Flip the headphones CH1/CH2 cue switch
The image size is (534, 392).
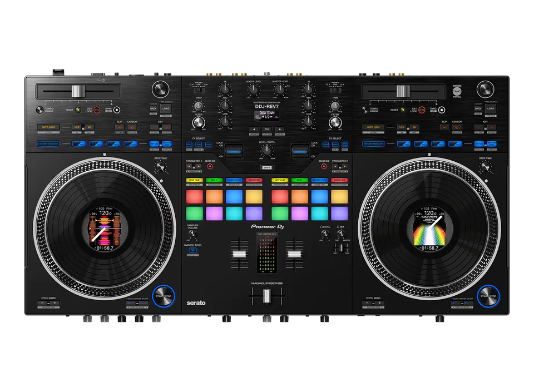click(x=340, y=248)
